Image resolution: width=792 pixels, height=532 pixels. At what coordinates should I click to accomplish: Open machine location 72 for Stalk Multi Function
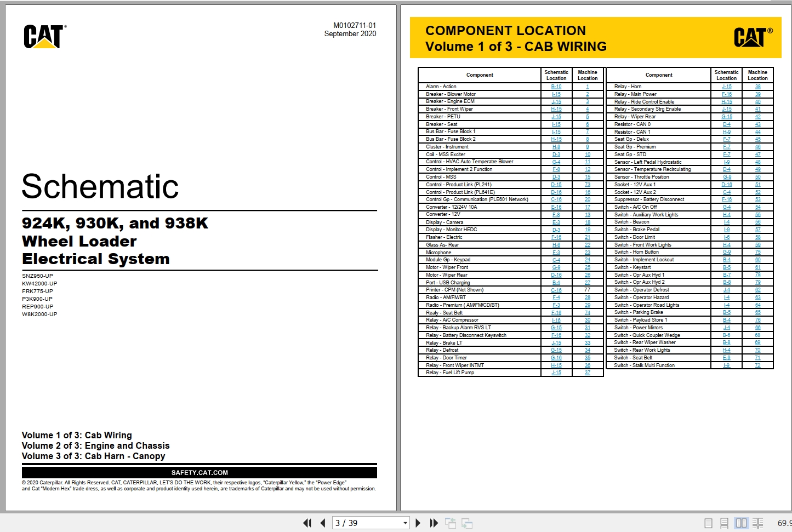tap(757, 365)
